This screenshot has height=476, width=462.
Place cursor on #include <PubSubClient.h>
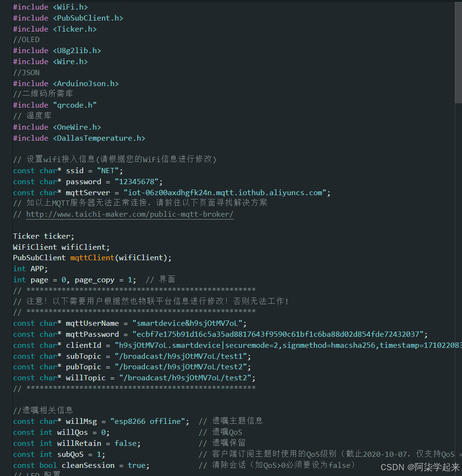68,18
